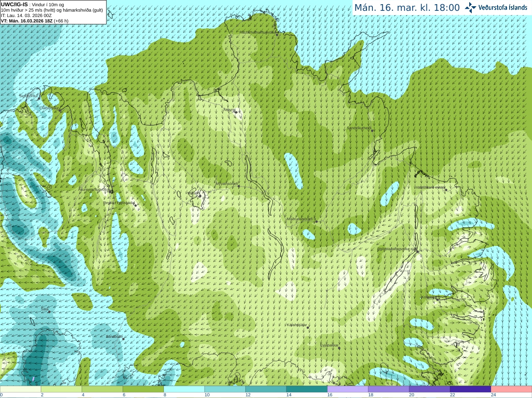Click the 'Ólafsfjörður' label text

pos(49,108)
